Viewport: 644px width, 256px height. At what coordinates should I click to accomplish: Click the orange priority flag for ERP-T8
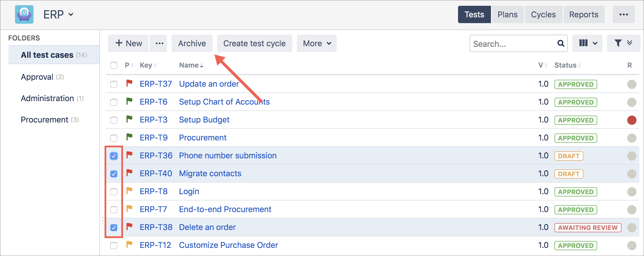tap(129, 191)
